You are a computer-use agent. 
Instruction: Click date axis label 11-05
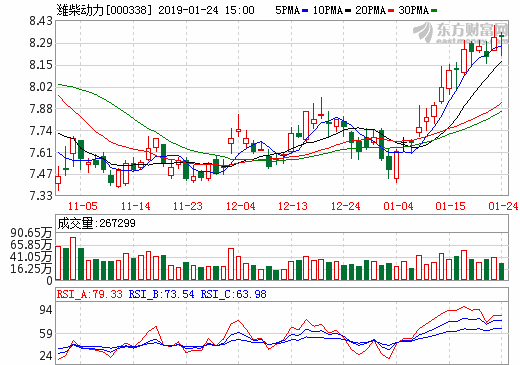[x=83, y=206]
